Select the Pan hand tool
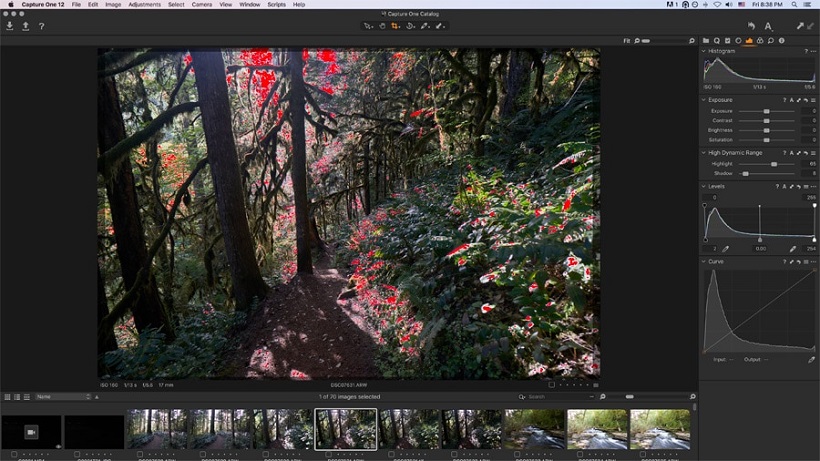The image size is (820, 461). (x=382, y=26)
